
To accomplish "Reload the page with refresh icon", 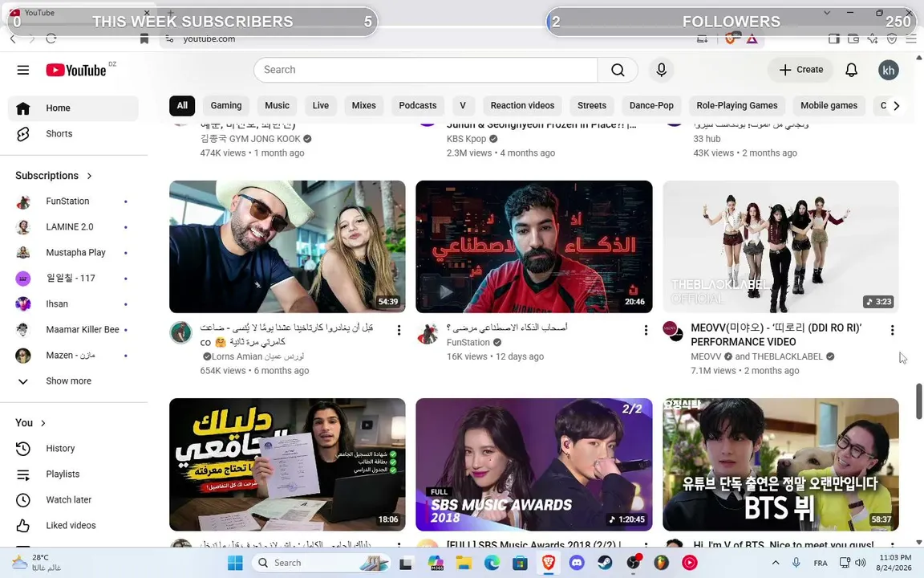I will coord(51,39).
